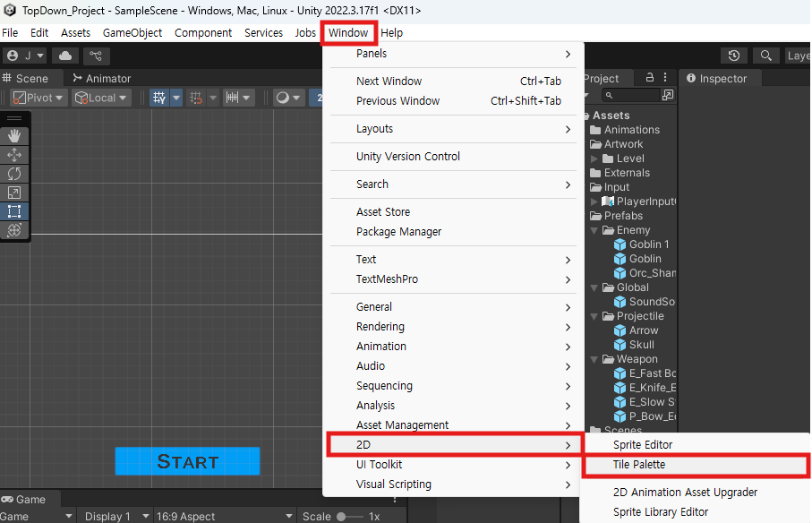Toggle grid snapping icon
Image resolution: width=812 pixels, height=523 pixels.
tap(196, 98)
